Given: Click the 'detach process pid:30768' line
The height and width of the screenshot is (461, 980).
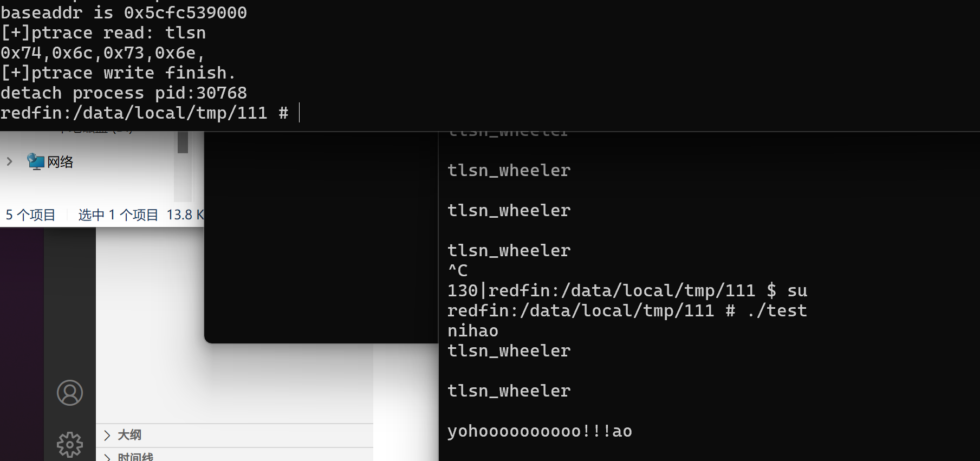Looking at the screenshot, I should click(124, 93).
